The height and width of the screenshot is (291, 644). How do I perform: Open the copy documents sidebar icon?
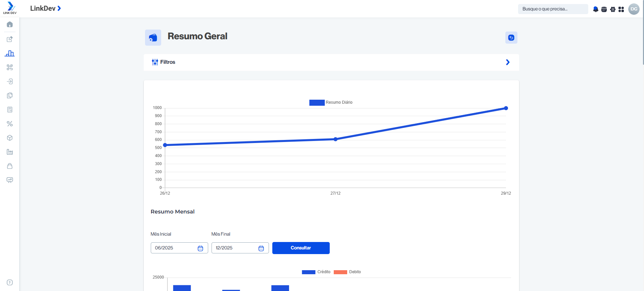[x=10, y=96]
